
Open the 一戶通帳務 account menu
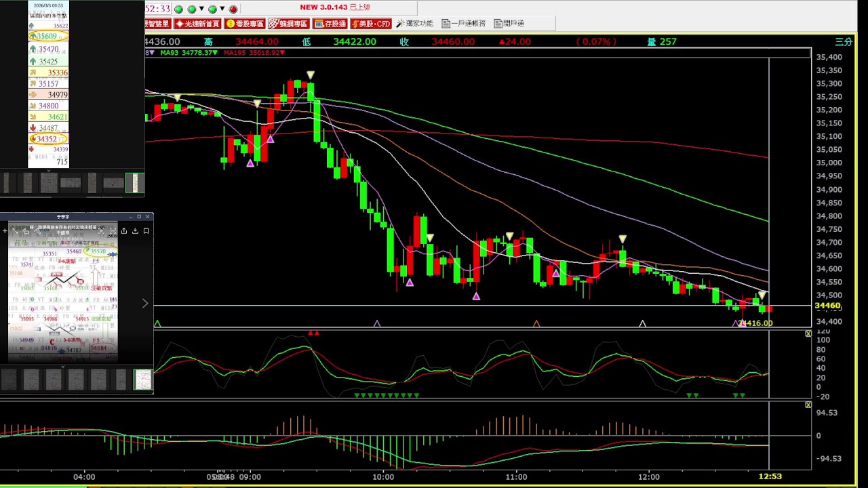coord(464,24)
